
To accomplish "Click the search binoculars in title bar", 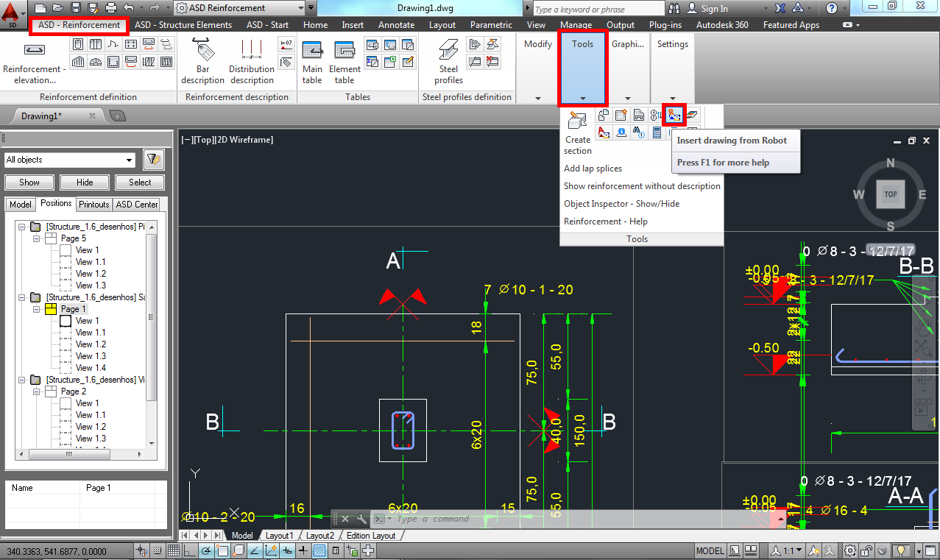I will [x=674, y=8].
